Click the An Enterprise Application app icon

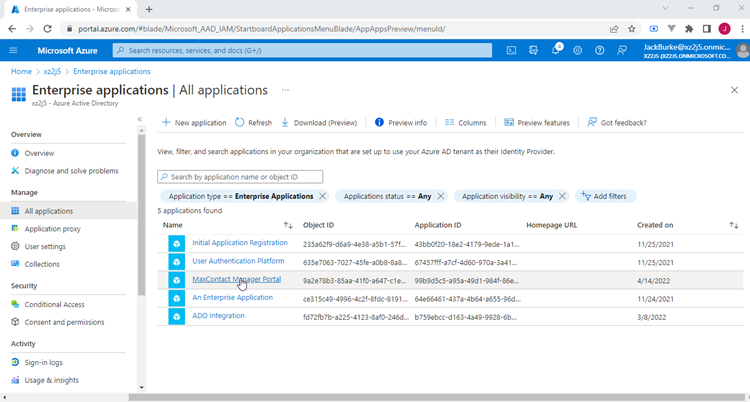[x=176, y=298]
